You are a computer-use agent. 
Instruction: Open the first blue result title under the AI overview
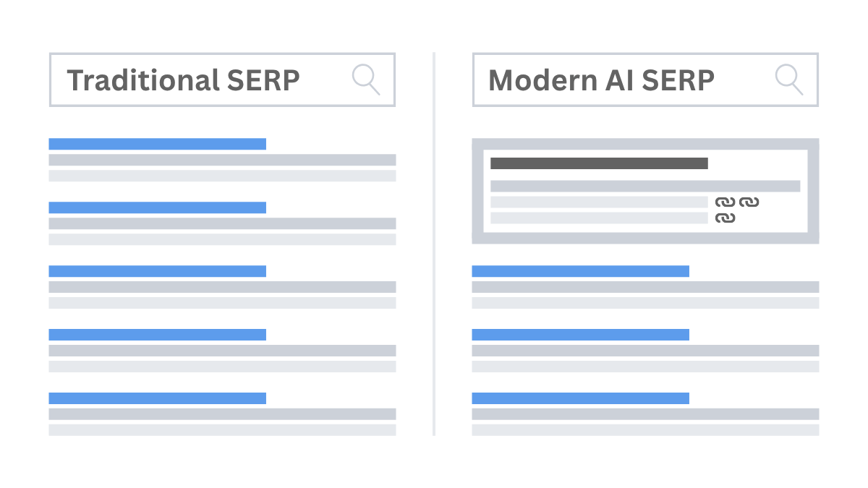click(580, 271)
